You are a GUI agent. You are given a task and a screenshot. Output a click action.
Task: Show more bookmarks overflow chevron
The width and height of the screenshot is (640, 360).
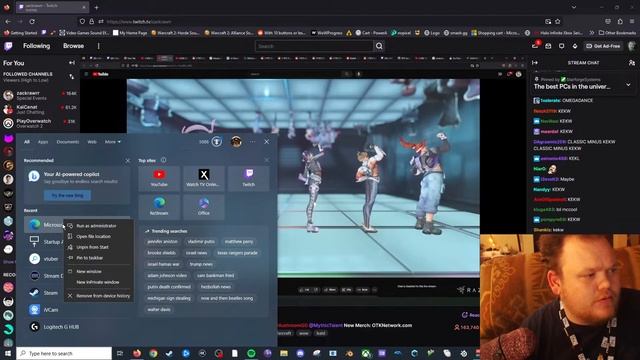(591, 33)
